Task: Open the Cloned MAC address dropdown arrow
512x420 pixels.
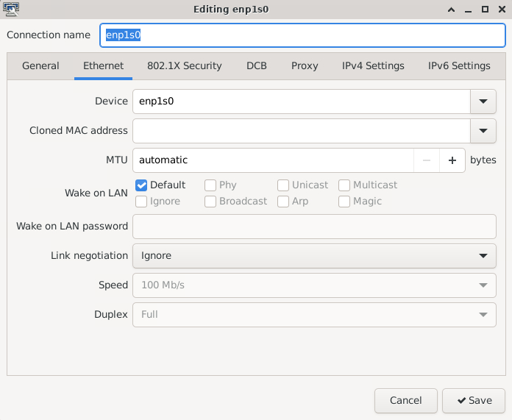Action: (483, 131)
